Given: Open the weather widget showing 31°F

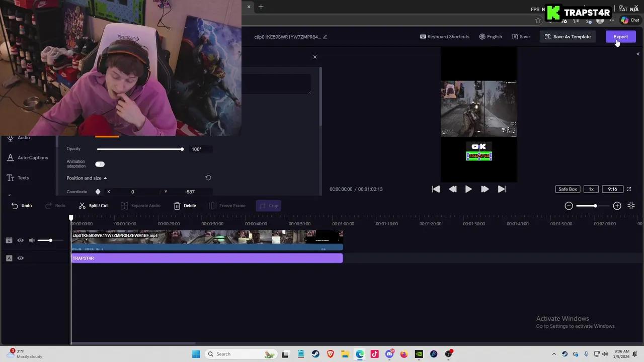Looking at the screenshot, I should [x=24, y=354].
